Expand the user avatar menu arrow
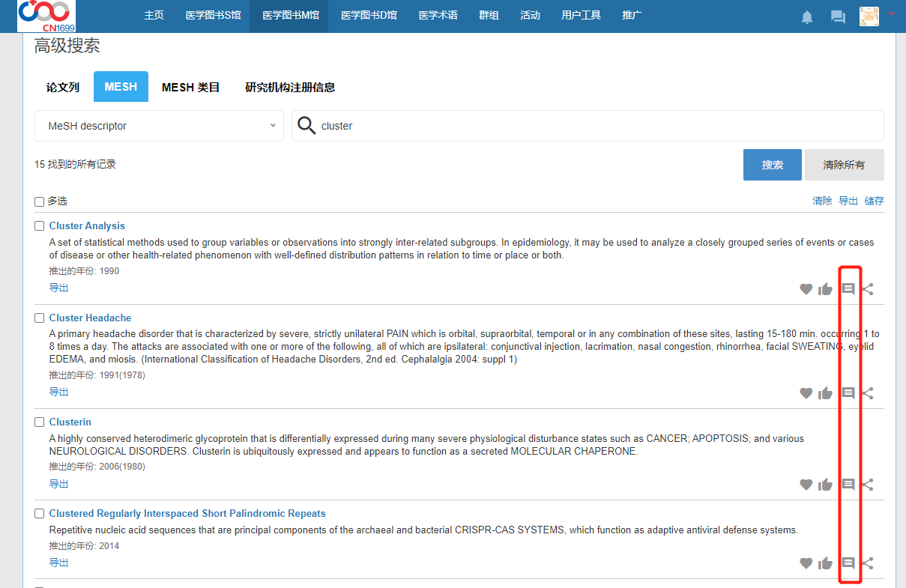 click(x=891, y=14)
